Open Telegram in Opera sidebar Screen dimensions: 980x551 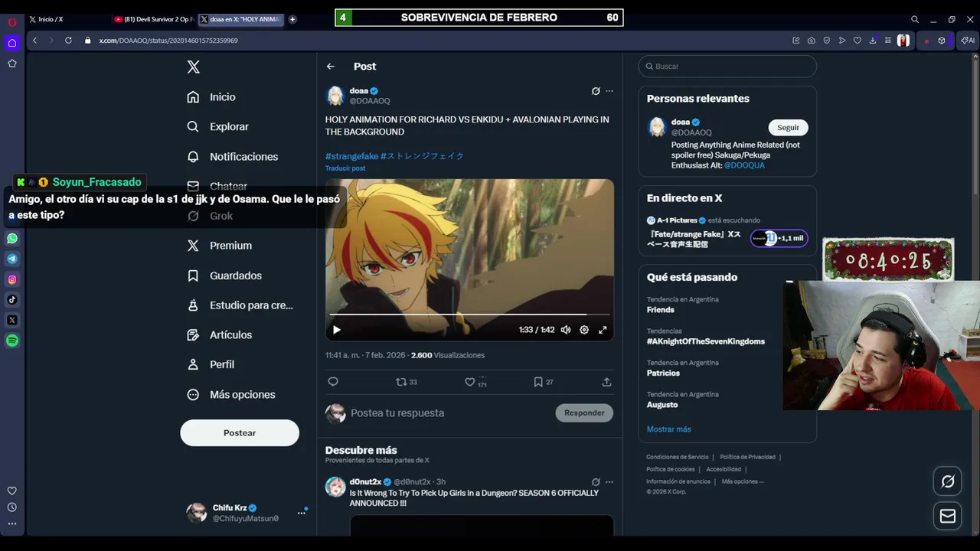tap(12, 259)
